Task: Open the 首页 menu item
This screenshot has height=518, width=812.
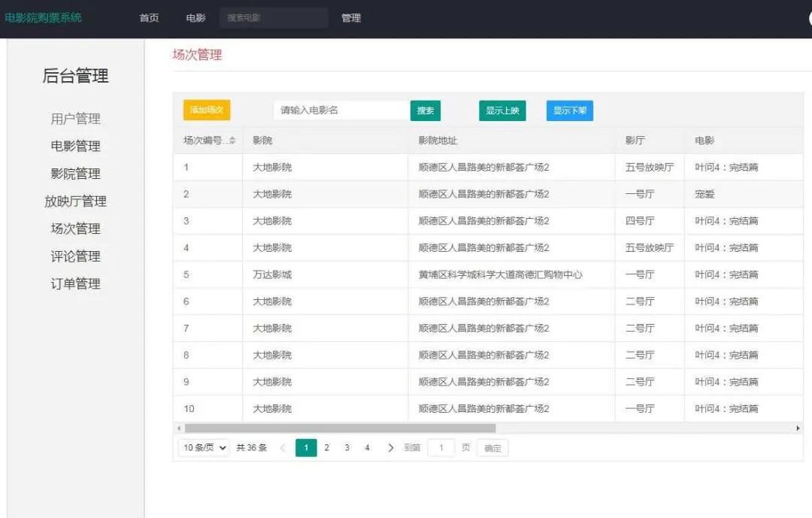Action: pos(148,18)
